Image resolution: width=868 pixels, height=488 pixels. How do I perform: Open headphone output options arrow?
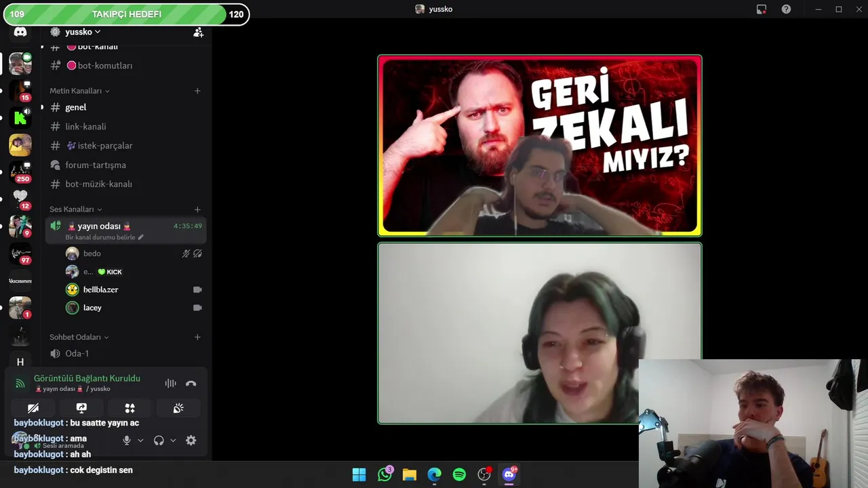click(x=173, y=441)
